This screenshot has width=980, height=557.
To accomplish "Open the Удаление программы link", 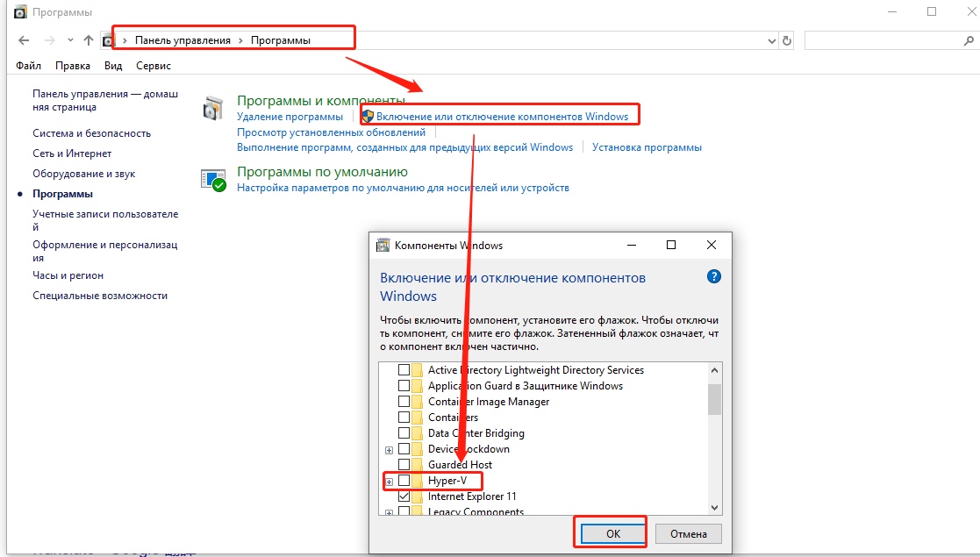I will pyautogui.click(x=290, y=117).
